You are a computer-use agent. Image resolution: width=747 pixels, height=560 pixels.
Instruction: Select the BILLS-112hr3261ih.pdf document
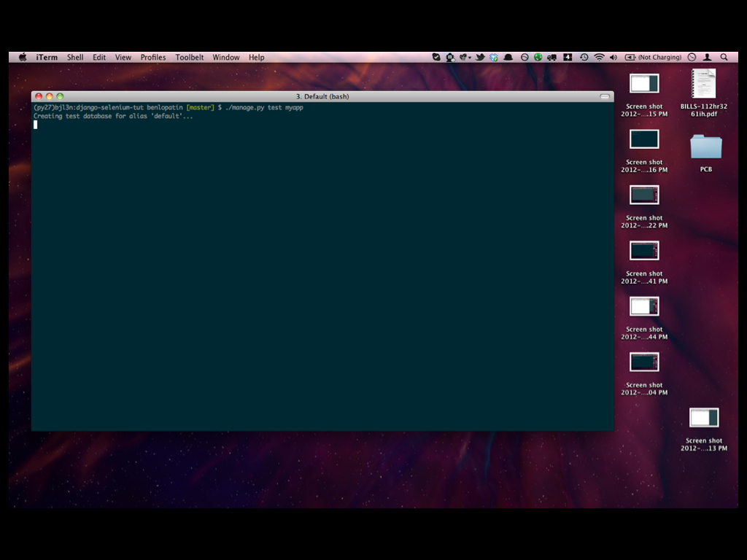(x=704, y=93)
